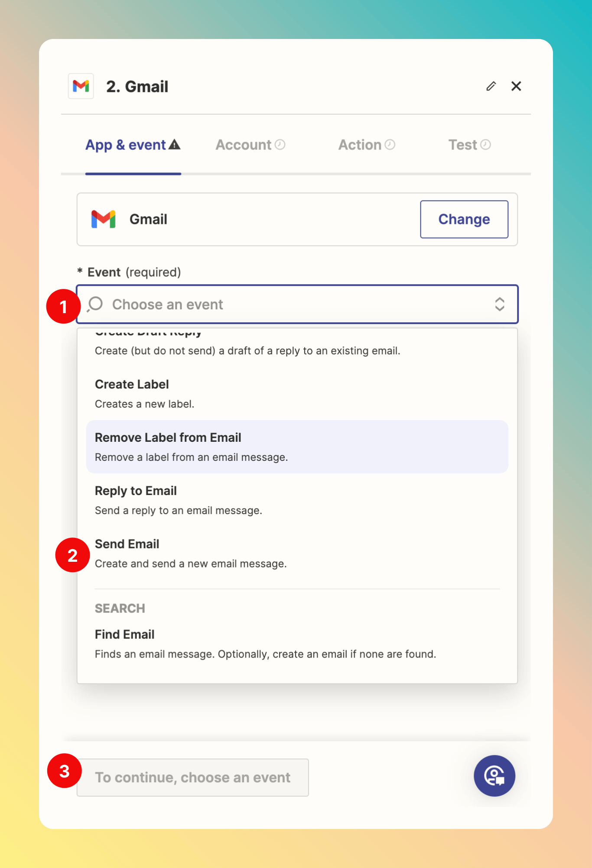Focus the Choose an event search field

pos(297,304)
